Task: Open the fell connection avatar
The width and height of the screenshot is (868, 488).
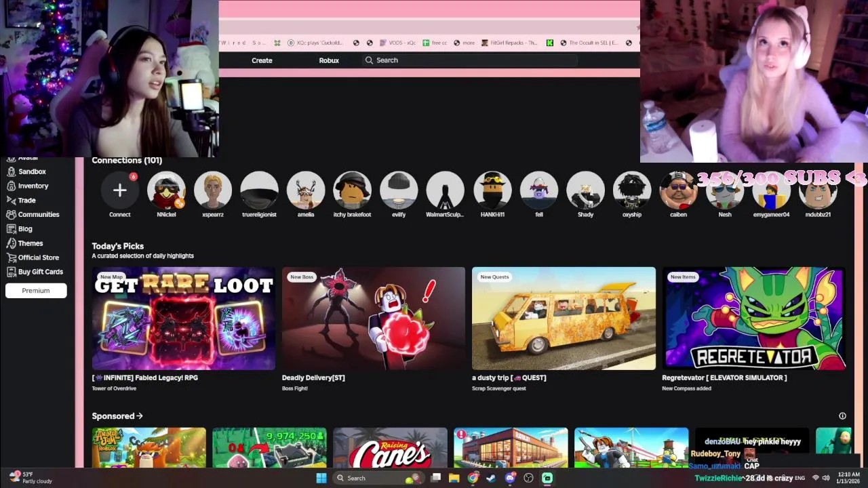Action: 539,190
